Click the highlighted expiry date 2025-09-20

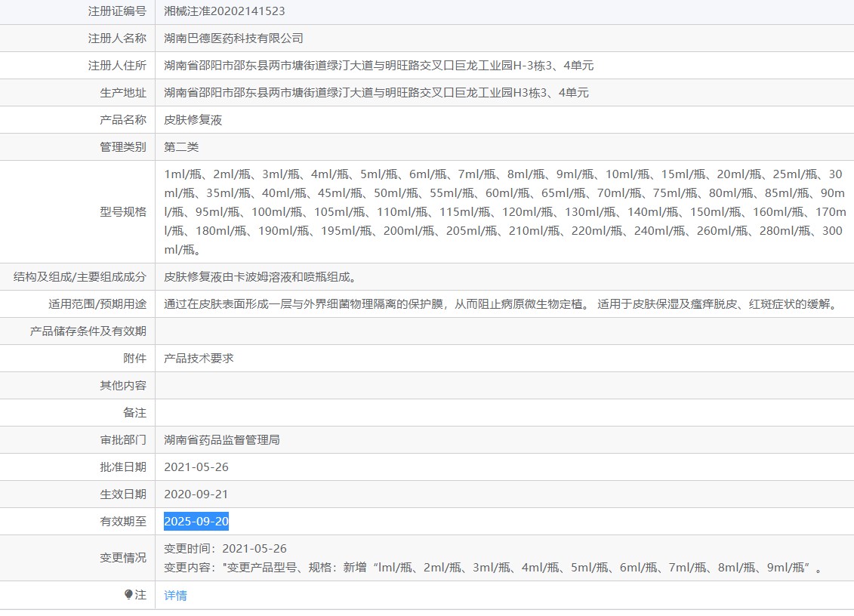coord(196,521)
